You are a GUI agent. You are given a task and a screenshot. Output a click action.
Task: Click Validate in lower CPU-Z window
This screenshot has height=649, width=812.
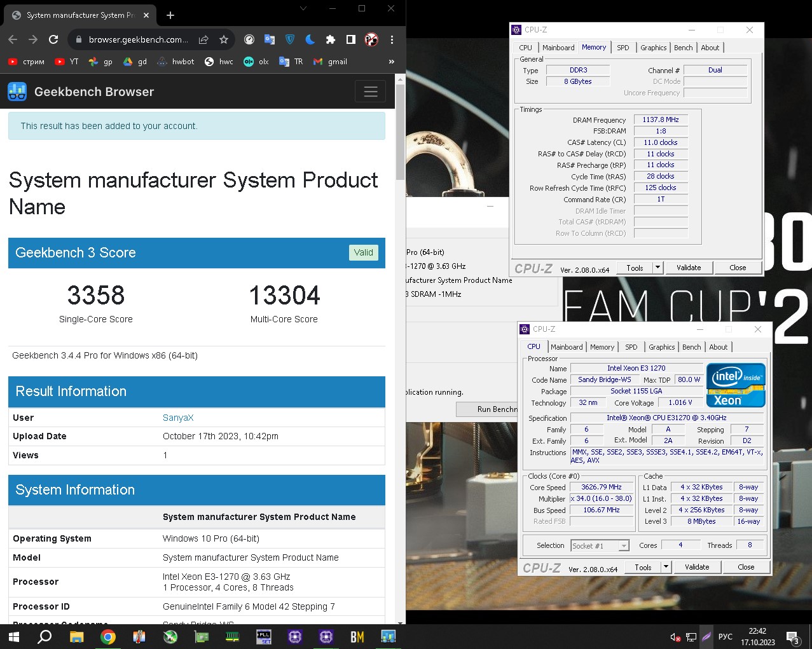click(697, 567)
